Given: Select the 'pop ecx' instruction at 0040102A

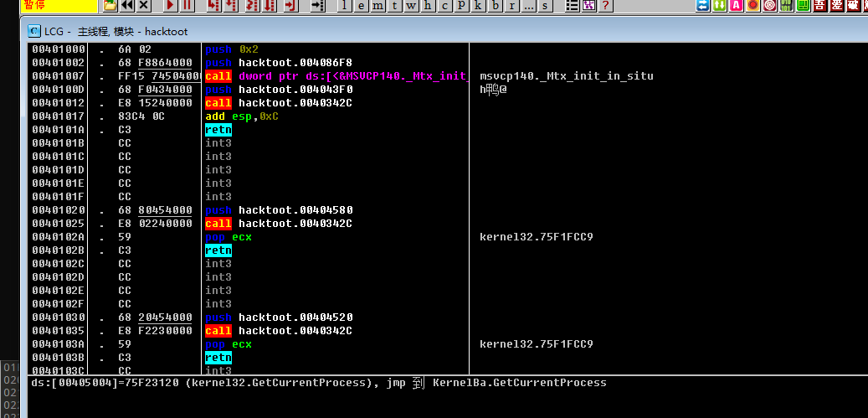Looking at the screenshot, I should coord(228,237).
